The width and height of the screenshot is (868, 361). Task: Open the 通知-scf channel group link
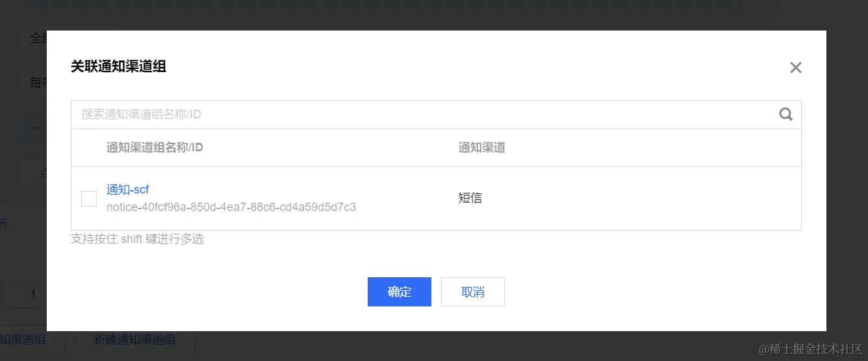pyautogui.click(x=128, y=190)
